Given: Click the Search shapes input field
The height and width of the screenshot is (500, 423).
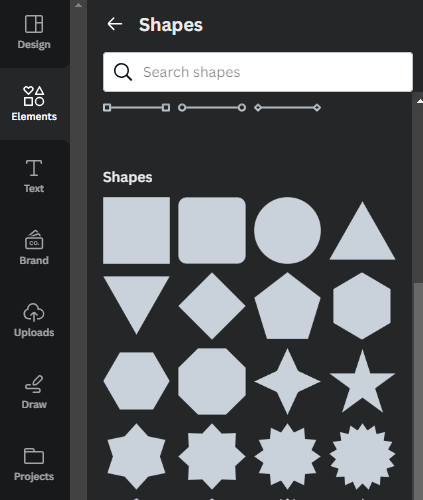Looking at the screenshot, I should pyautogui.click(x=258, y=72).
